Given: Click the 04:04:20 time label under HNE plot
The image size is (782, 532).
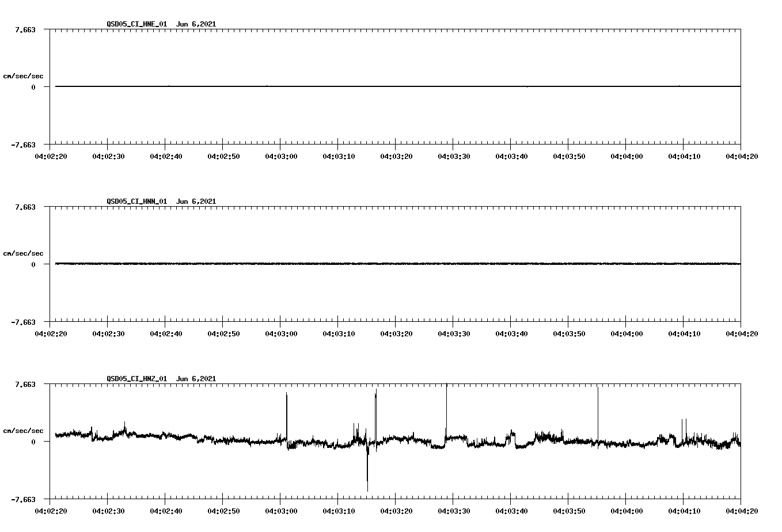Looking at the screenshot, I should tap(742, 156).
